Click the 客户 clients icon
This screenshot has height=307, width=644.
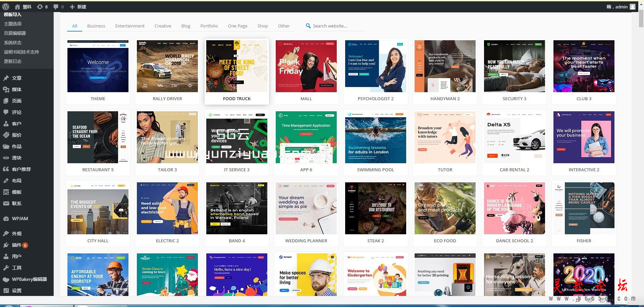[x=6, y=124]
